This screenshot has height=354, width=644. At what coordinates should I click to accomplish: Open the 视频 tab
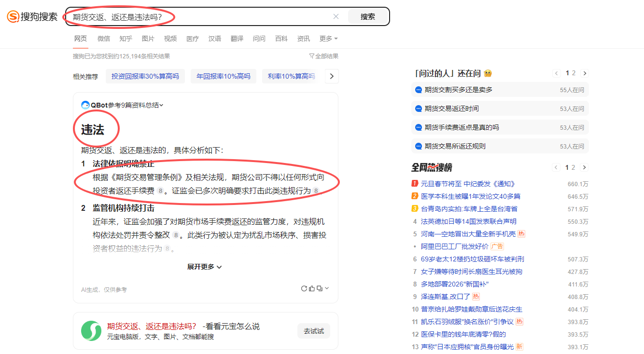(170, 39)
